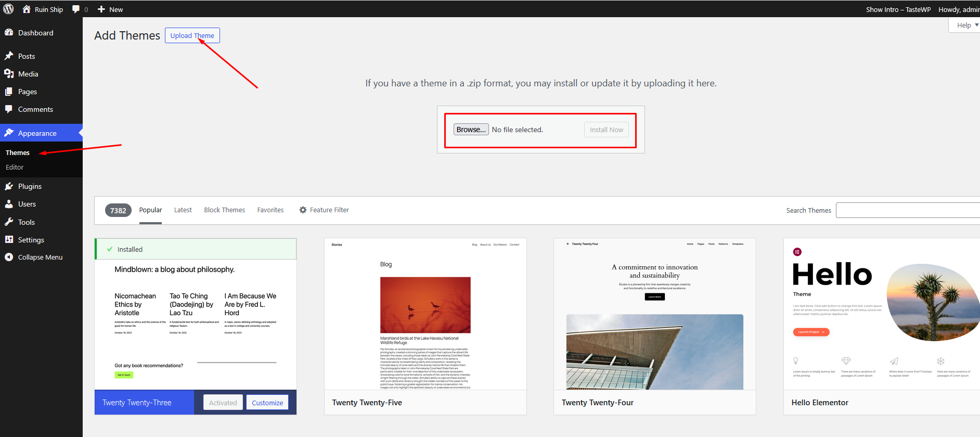Click the Media library icon
980x437 pixels.
coord(9,73)
